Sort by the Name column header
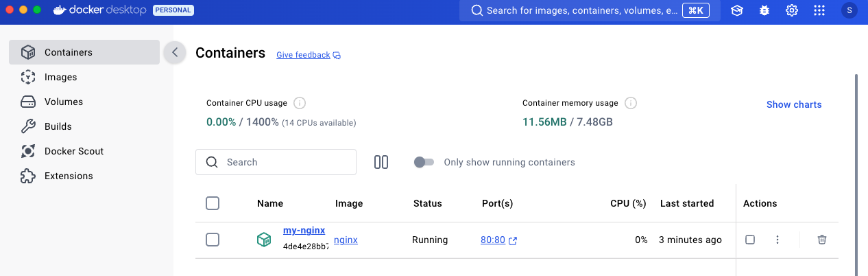 (x=270, y=204)
